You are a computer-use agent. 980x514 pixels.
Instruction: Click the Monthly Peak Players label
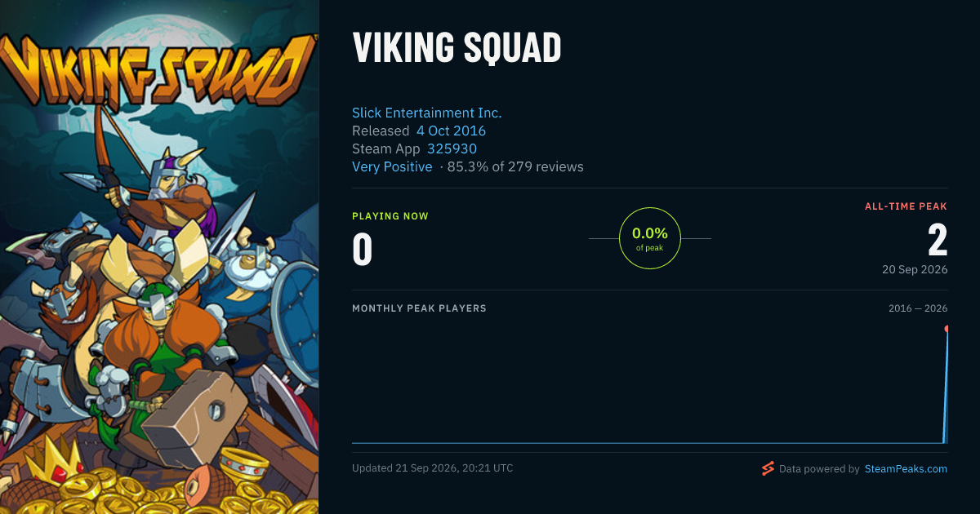[419, 308]
